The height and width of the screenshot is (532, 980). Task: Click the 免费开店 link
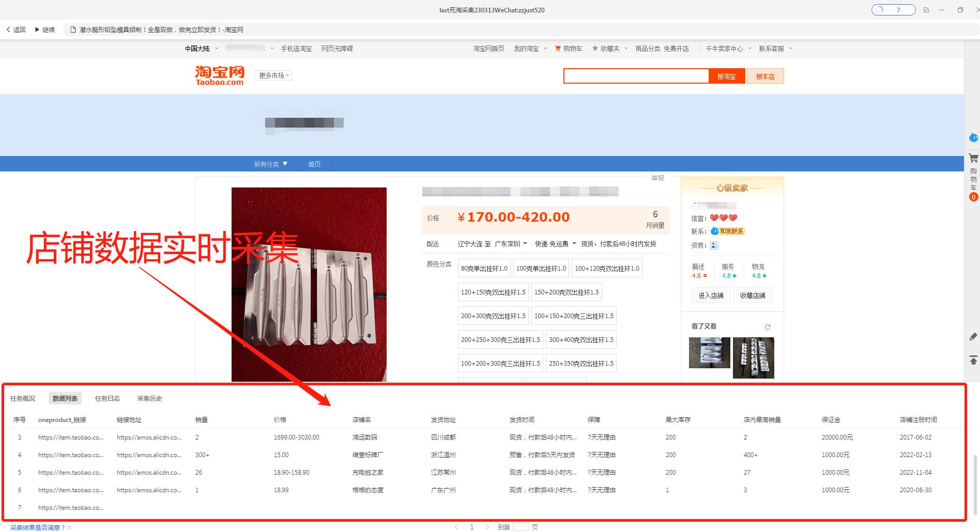pos(677,48)
